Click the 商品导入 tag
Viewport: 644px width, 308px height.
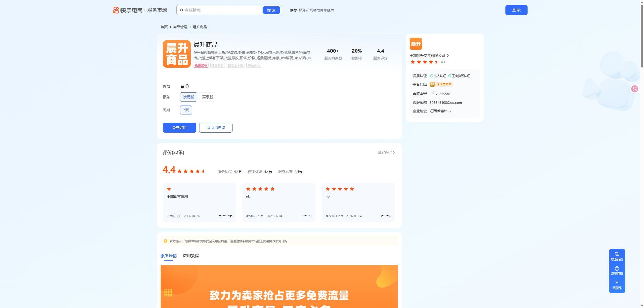(254, 65)
